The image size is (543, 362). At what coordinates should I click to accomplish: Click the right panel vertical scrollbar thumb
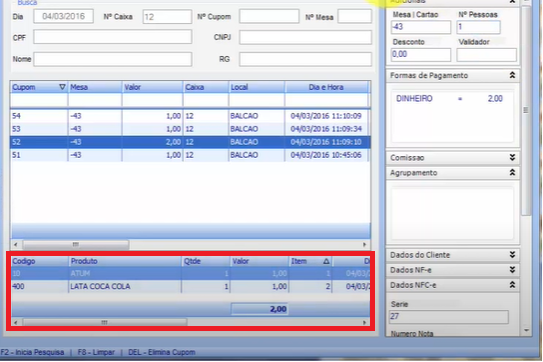click(x=526, y=110)
